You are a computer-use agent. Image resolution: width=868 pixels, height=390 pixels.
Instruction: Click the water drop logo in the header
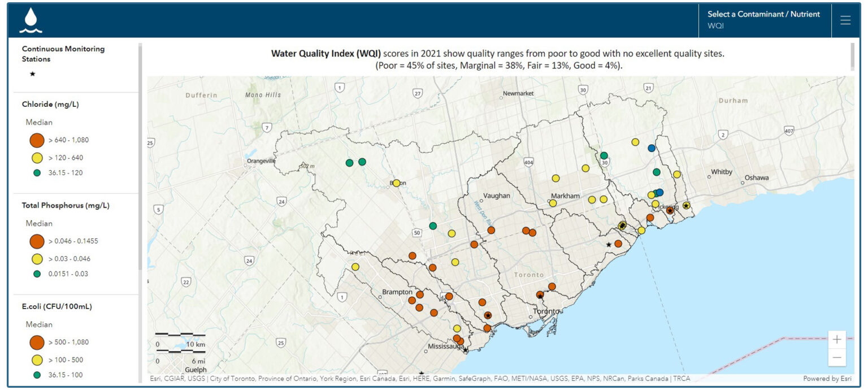(x=31, y=20)
